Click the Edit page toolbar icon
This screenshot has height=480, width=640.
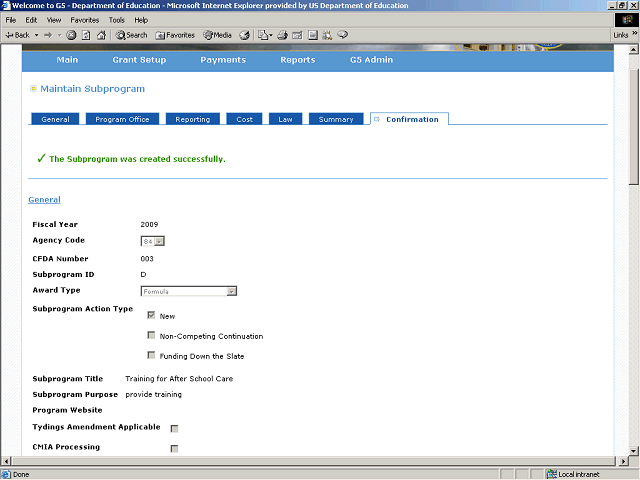pos(297,35)
